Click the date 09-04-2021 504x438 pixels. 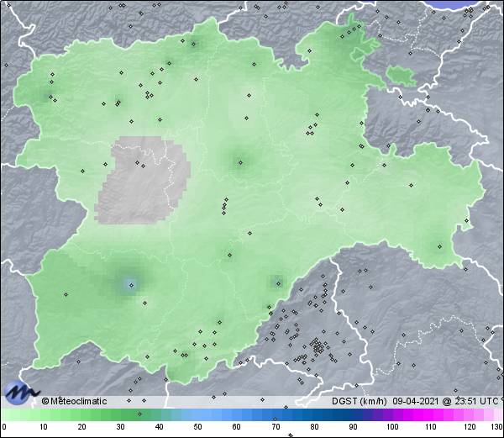tap(416, 401)
